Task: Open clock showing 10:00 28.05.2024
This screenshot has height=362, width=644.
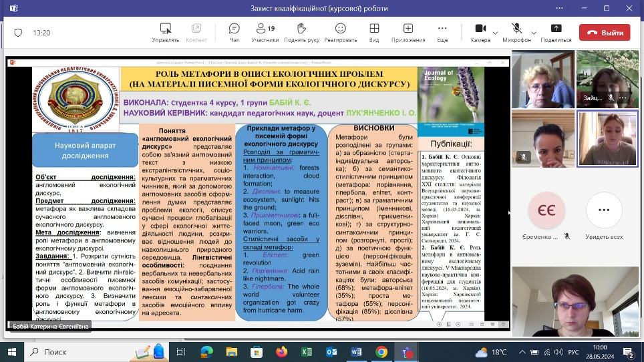Action: 600,352
